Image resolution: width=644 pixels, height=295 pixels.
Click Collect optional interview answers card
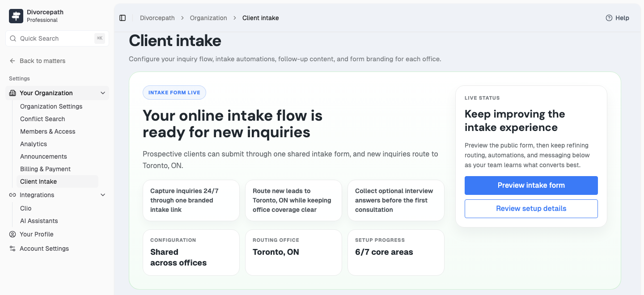(x=396, y=200)
